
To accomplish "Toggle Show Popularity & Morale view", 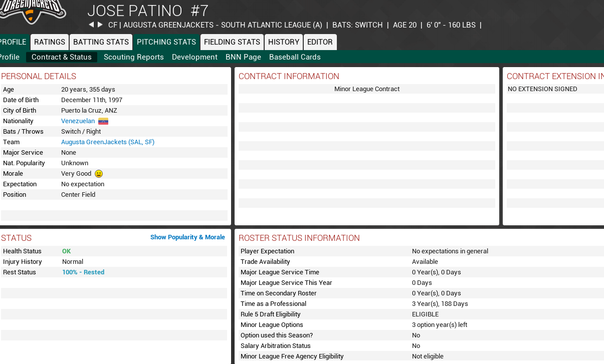I will (x=187, y=237).
